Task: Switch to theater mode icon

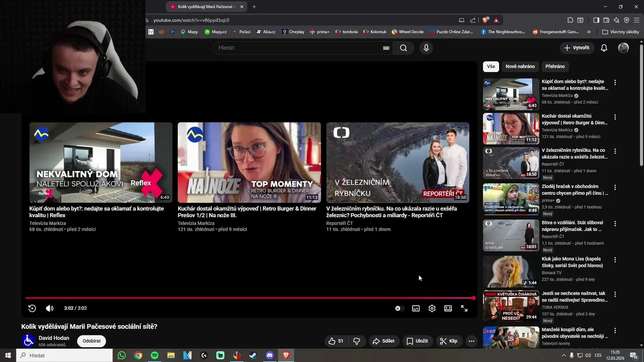Action: click(448, 308)
